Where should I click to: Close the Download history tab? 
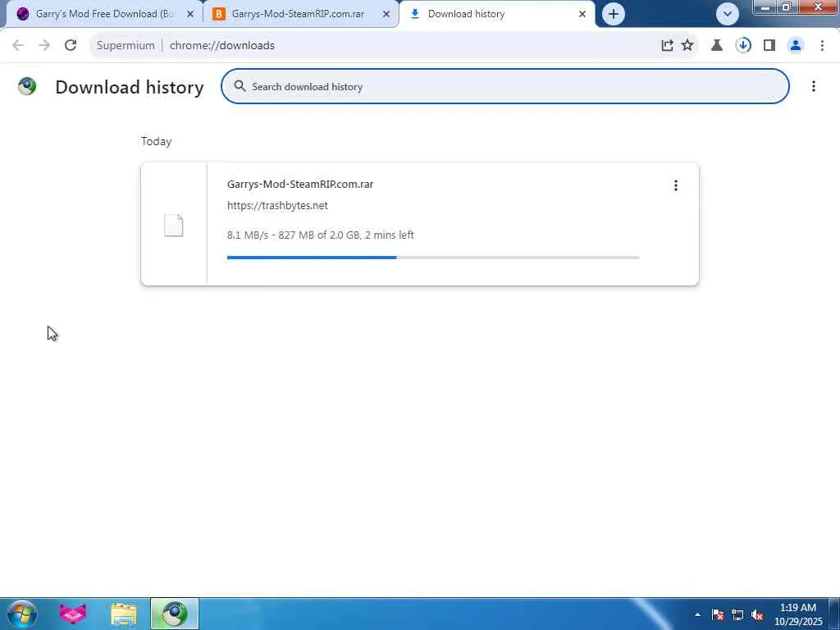tap(582, 14)
